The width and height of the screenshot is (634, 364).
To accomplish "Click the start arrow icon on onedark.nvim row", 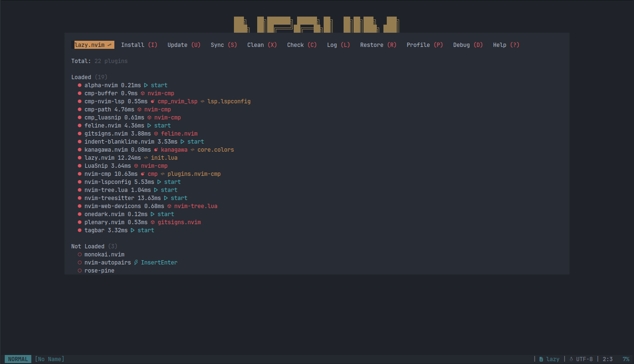I will pyautogui.click(x=153, y=214).
